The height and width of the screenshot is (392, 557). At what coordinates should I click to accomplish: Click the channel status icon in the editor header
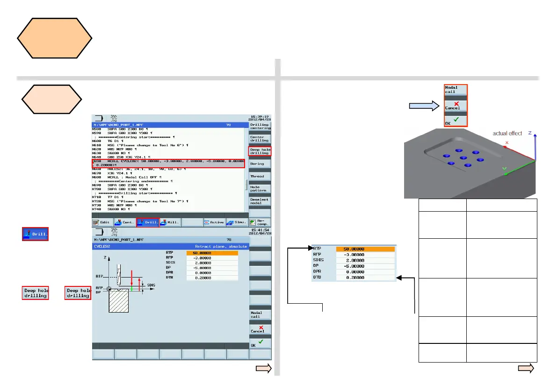pyautogui.click(x=99, y=118)
